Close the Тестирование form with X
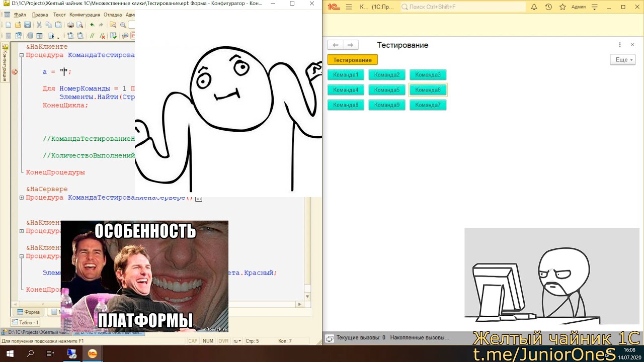Screen dimensions: 644x362 click(632, 45)
